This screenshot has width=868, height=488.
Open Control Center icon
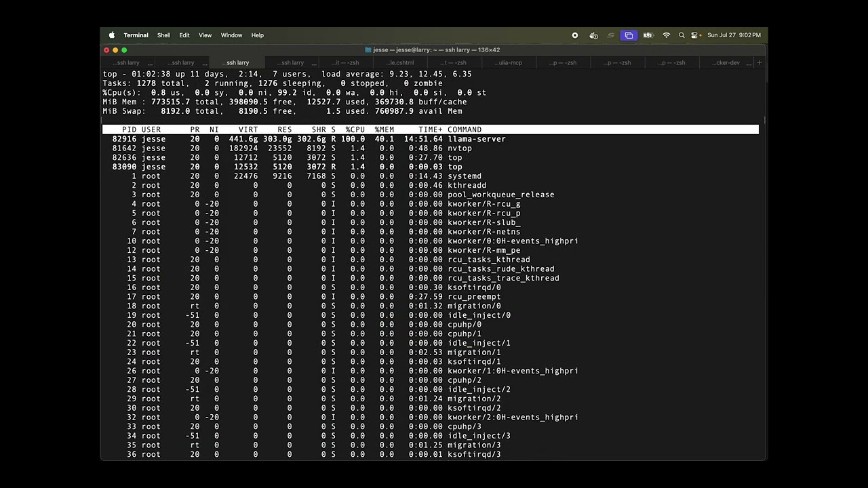pos(695,35)
